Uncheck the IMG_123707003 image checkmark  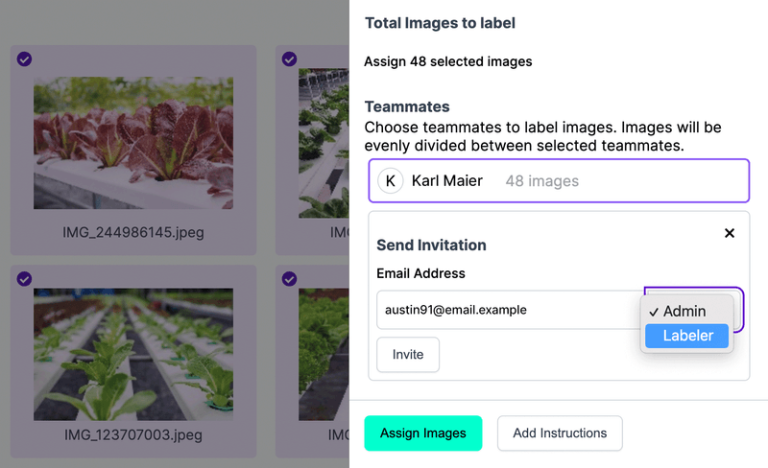click(24, 279)
